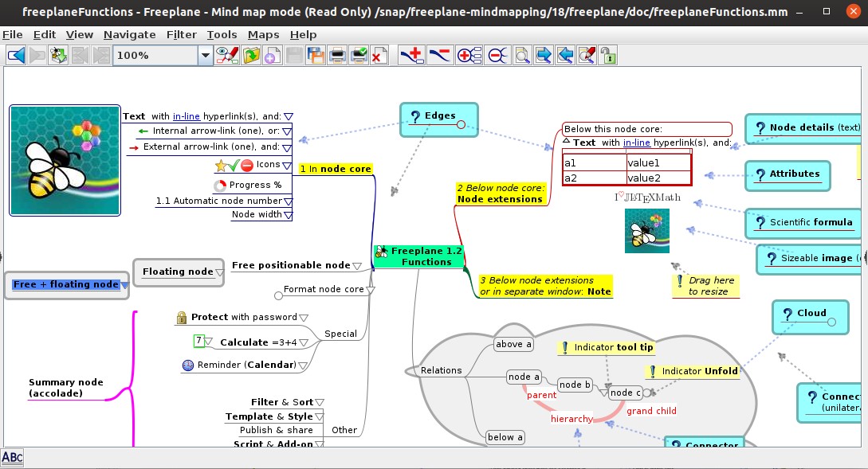Open print preview with checkmark printer icon
The image size is (868, 469).
pos(359,55)
